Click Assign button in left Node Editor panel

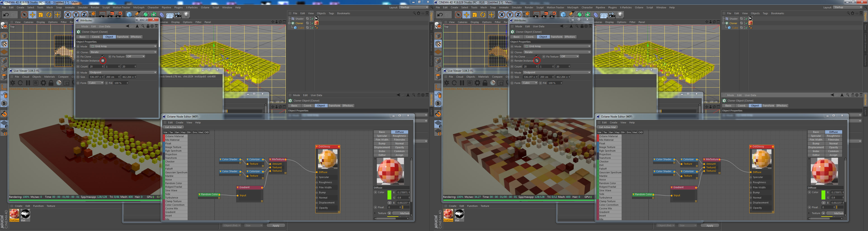[399, 155]
